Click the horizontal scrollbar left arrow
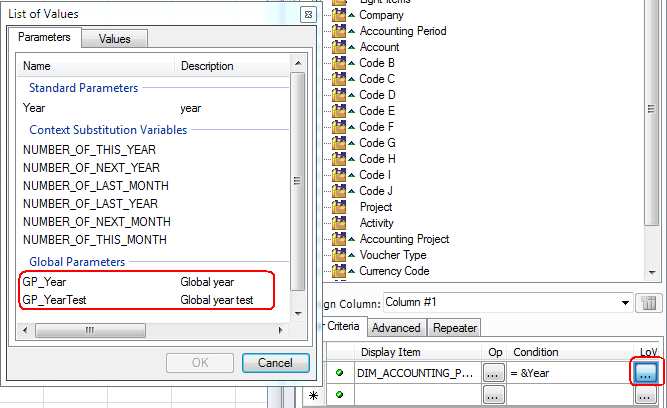This screenshot has width=667, height=408. tap(25, 330)
